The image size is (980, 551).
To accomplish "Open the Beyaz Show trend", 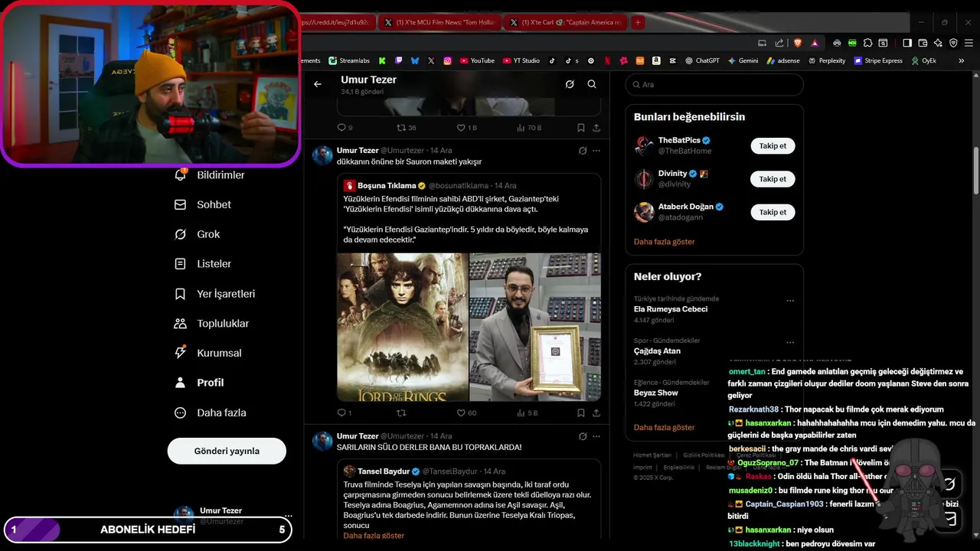I will (656, 393).
